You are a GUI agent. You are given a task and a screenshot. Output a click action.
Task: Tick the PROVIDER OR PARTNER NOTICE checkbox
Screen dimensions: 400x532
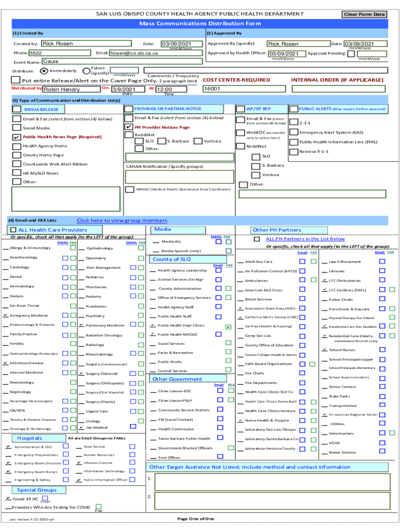[x=129, y=109]
